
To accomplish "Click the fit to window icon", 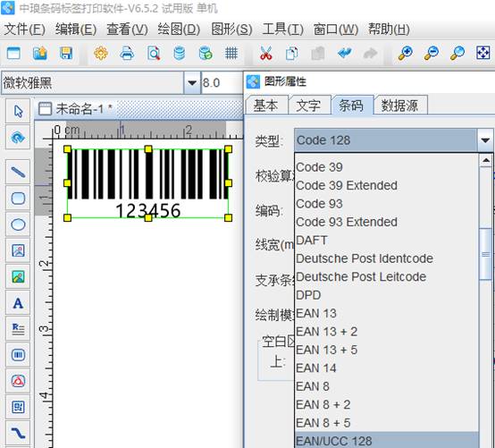I will click(x=483, y=53).
